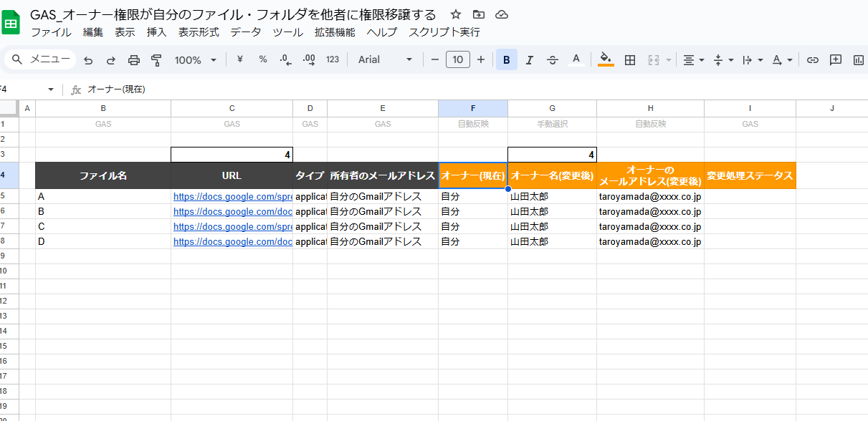The height and width of the screenshot is (421, 868).
Task: Select column H header
Action: (x=650, y=108)
